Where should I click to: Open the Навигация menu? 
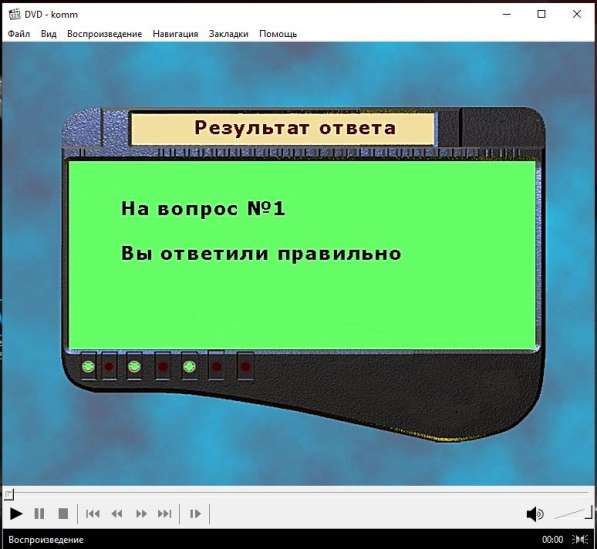(x=175, y=34)
